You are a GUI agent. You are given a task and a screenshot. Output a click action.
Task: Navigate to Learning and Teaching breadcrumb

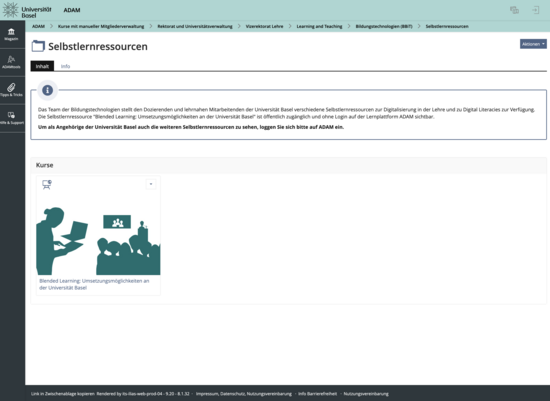319,26
